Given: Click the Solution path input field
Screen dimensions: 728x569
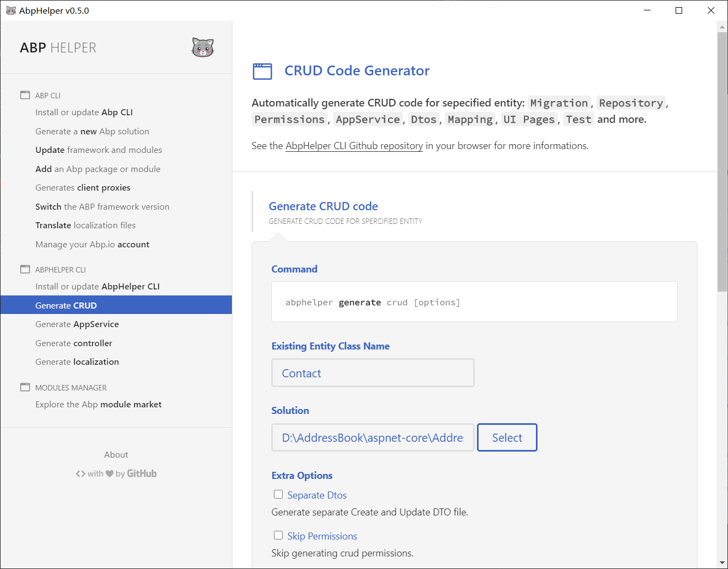Looking at the screenshot, I should coord(373,437).
